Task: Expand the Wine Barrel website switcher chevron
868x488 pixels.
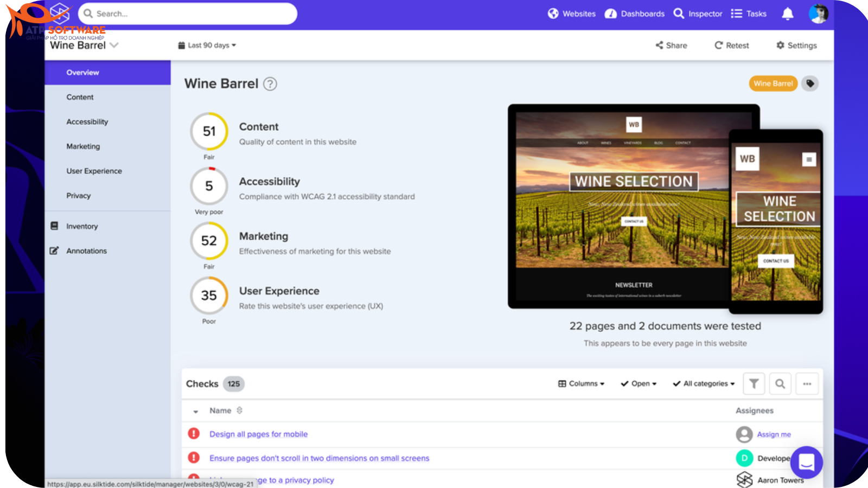Action: click(x=114, y=46)
